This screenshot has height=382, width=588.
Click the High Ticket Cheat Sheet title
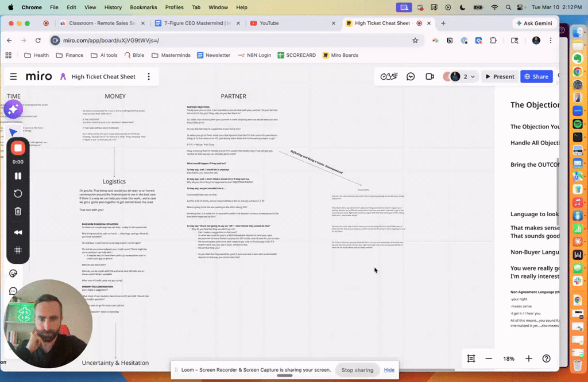pyautogui.click(x=103, y=76)
